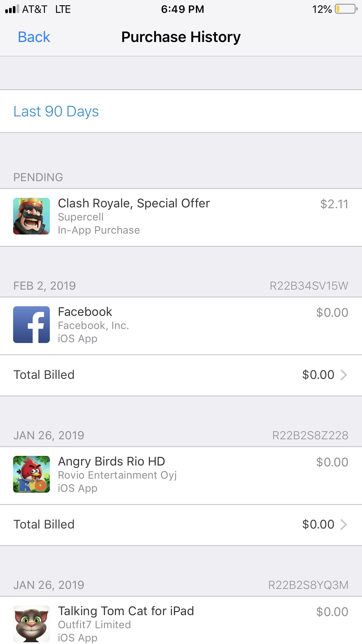Tap the Facebook app icon
This screenshot has height=644, width=362.
pos(31,325)
